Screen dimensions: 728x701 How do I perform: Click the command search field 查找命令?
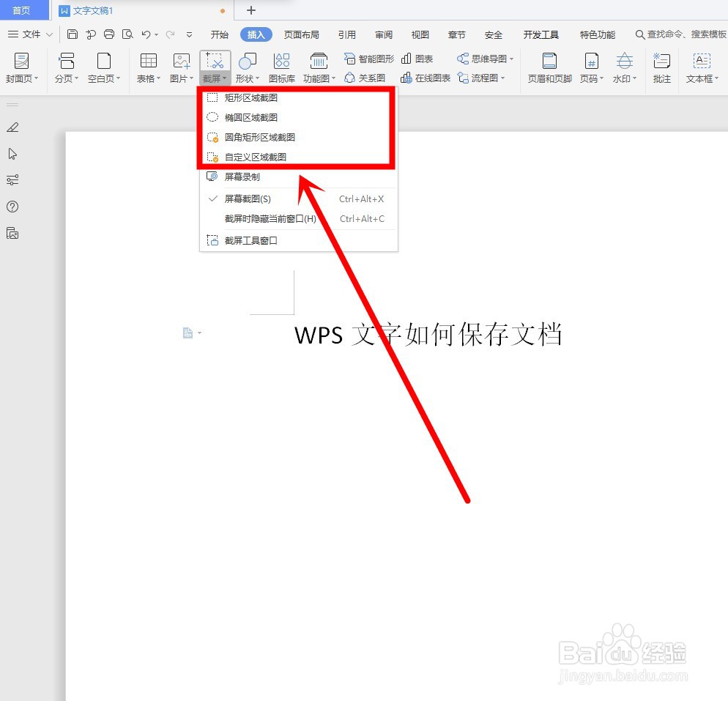[680, 34]
